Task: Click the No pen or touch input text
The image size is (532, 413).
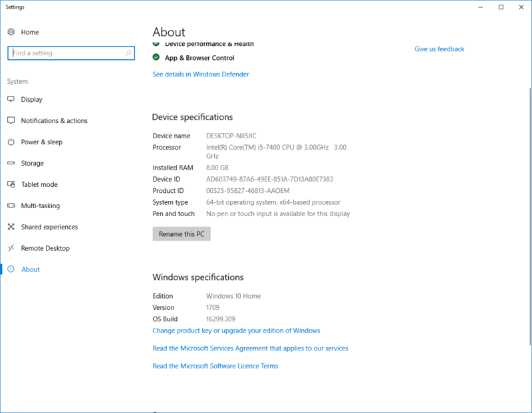Action: click(278, 213)
